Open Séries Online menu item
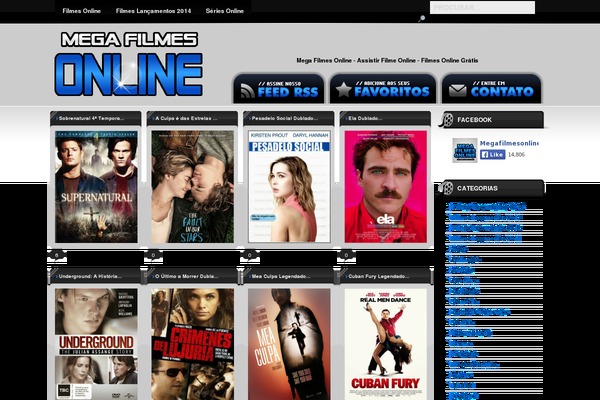 tap(225, 11)
